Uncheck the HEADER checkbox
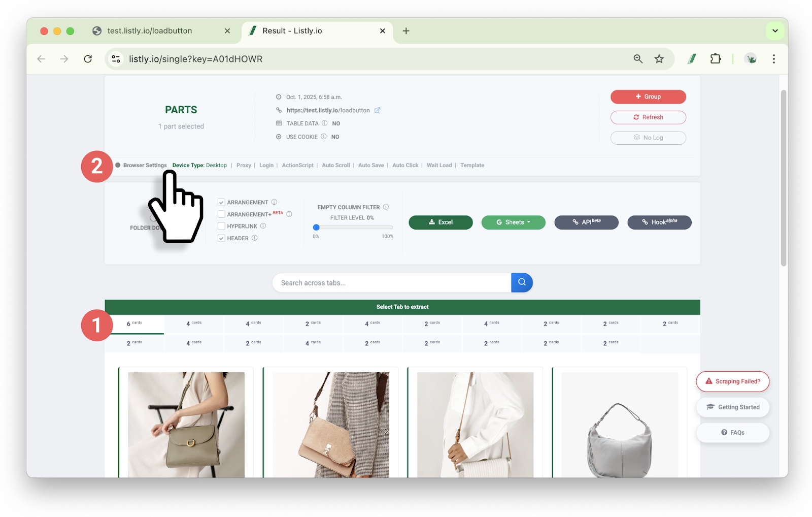 pyautogui.click(x=222, y=238)
